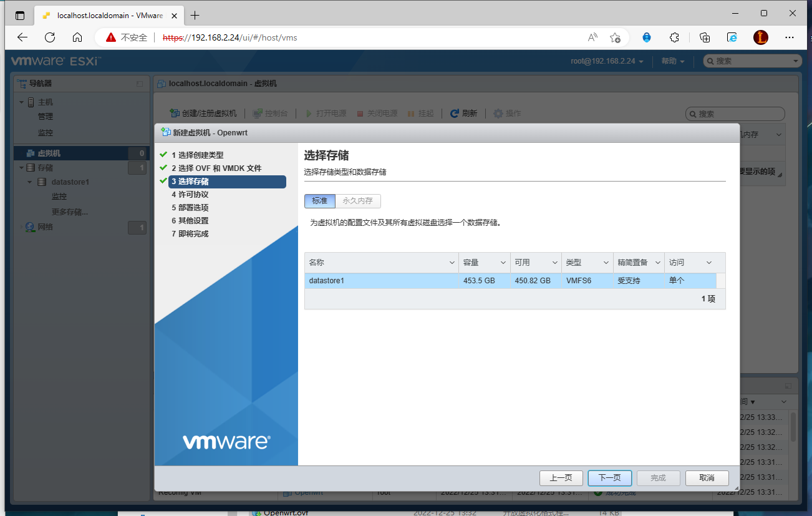
Task: Click 刷新 in the virtual machines toolbar
Action: [464, 114]
